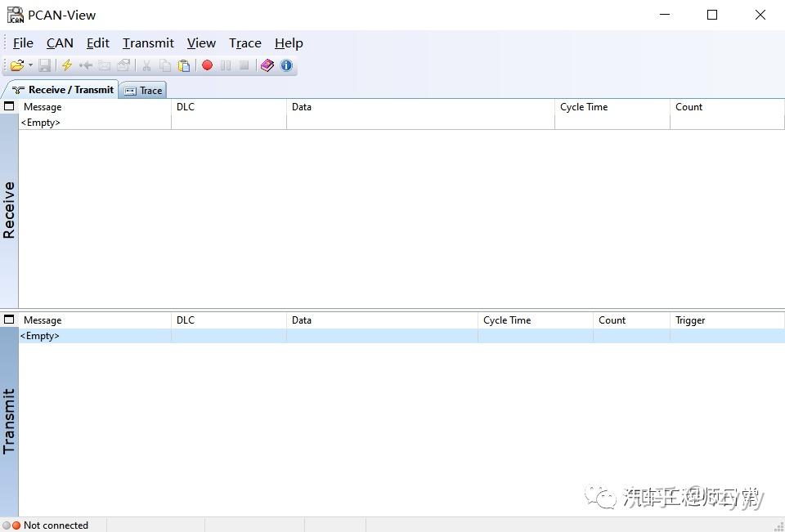Switch to the Trace tab
Image resolution: width=785 pixels, height=532 pixels.
pos(142,90)
